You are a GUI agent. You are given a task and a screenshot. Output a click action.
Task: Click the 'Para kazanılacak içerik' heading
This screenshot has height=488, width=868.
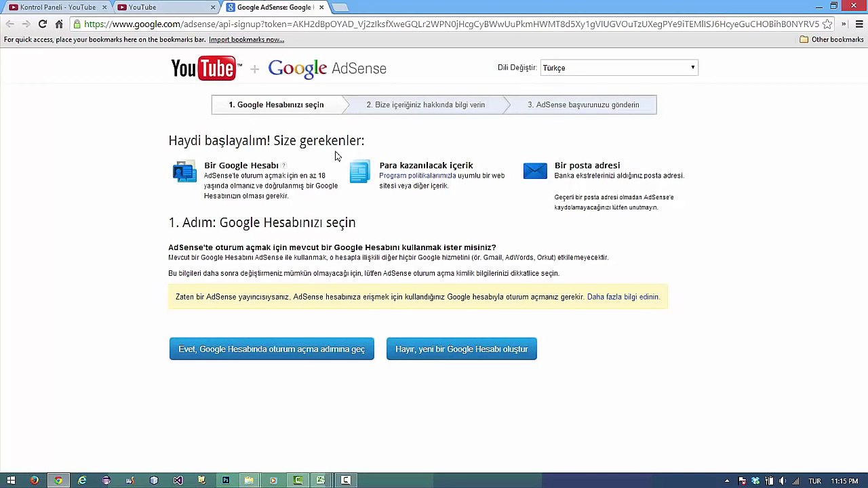point(426,165)
